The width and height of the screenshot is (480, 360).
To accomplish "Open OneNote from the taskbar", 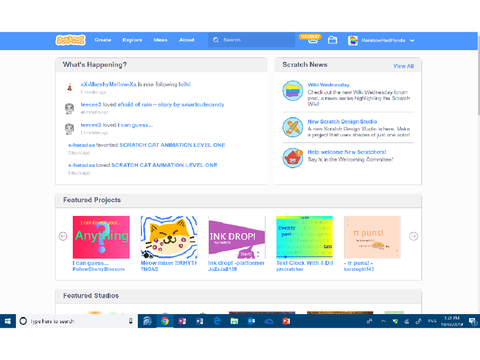I will tap(182, 321).
